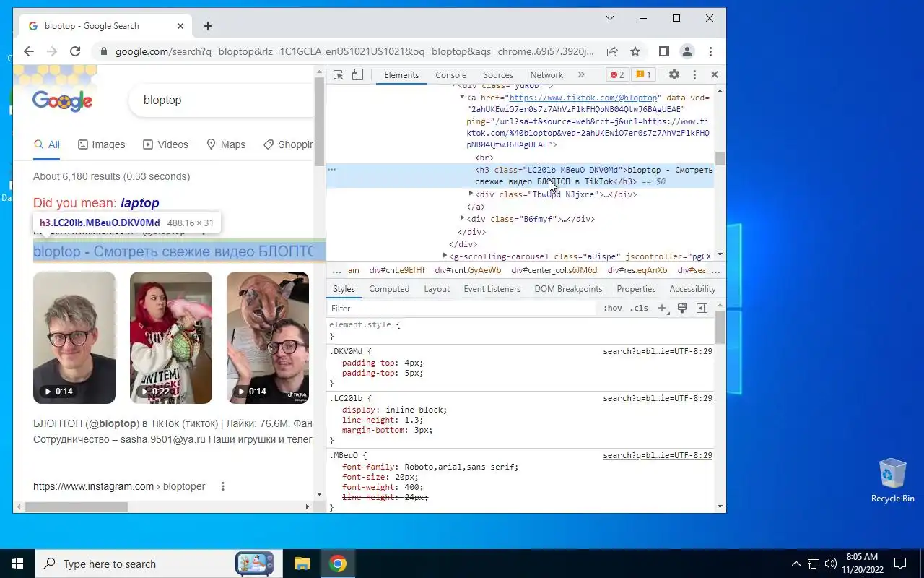Reload the Google search page
924x578 pixels.
point(75,51)
